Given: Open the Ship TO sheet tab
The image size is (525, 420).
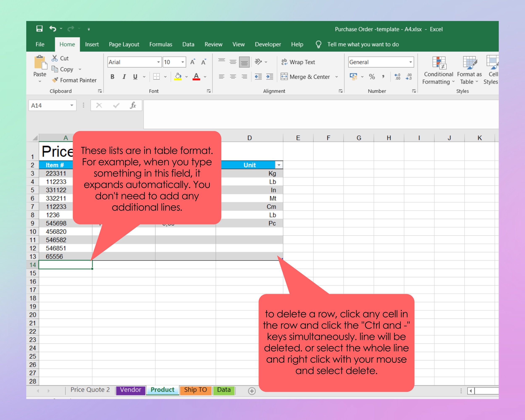Looking at the screenshot, I should point(195,390).
